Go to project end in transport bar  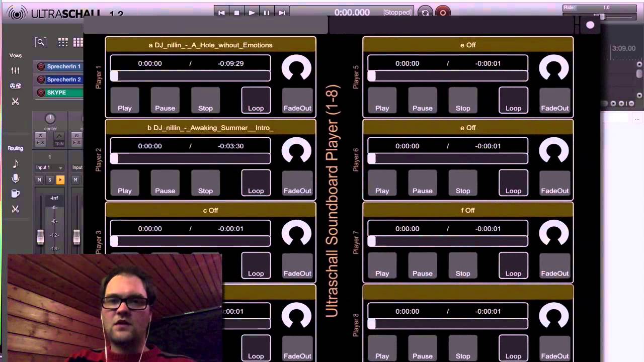(x=282, y=13)
